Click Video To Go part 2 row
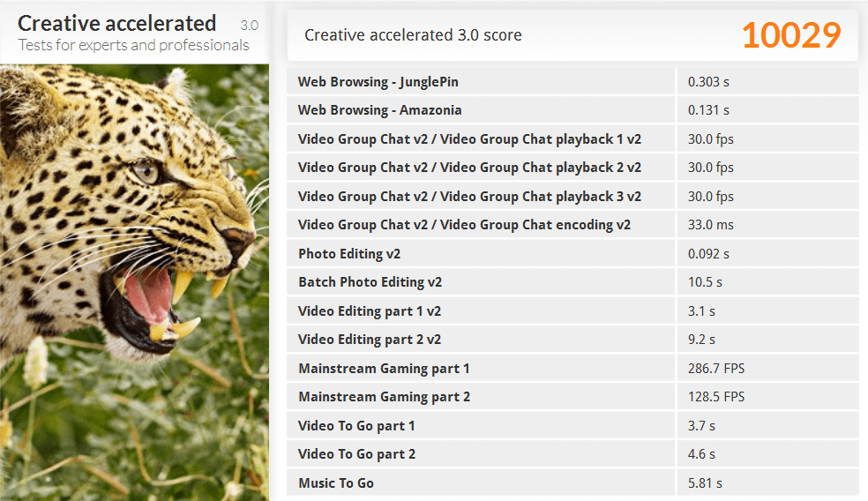868x501 pixels. [x=572, y=453]
